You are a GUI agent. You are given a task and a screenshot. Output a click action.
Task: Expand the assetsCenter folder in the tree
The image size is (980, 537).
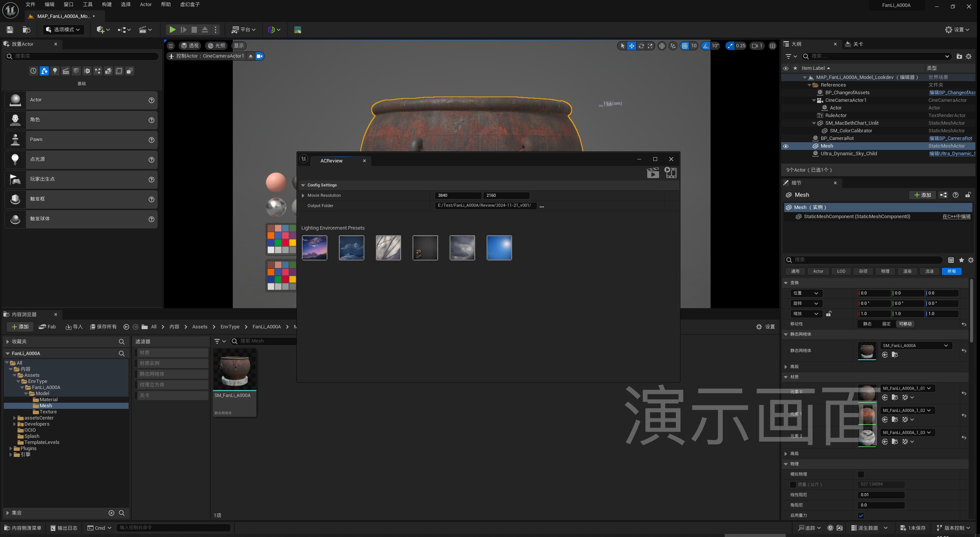point(15,418)
